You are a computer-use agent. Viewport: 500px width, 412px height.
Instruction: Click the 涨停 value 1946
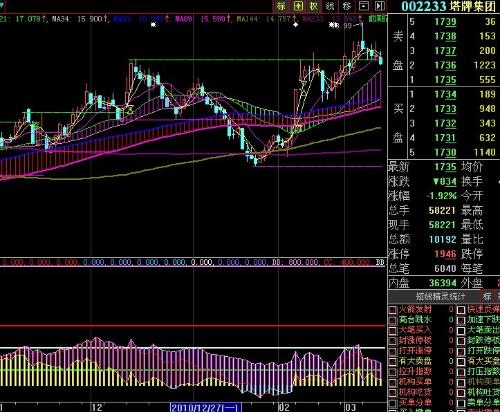coord(445,254)
